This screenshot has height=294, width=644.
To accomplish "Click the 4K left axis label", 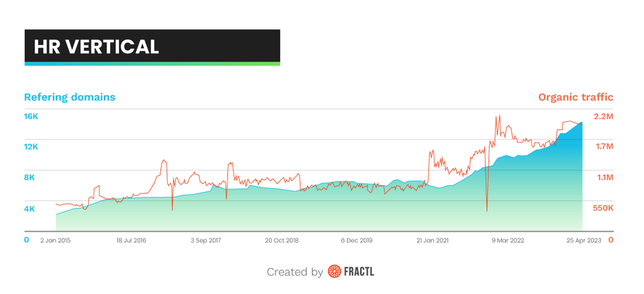I will (29, 209).
